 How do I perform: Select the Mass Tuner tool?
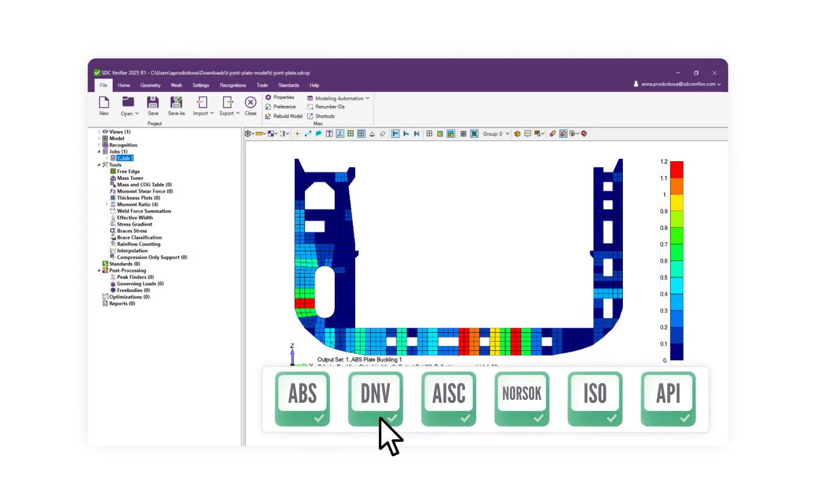click(126, 178)
